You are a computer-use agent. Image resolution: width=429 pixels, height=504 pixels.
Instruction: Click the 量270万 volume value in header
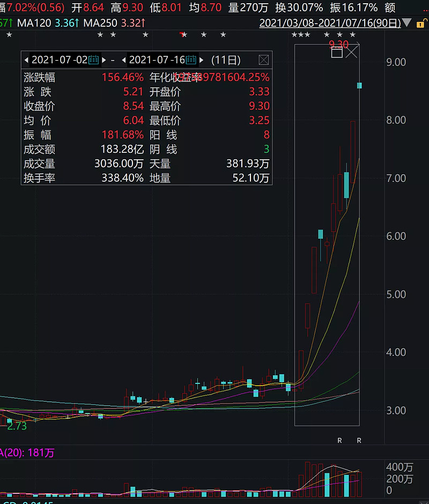pyautogui.click(x=248, y=8)
